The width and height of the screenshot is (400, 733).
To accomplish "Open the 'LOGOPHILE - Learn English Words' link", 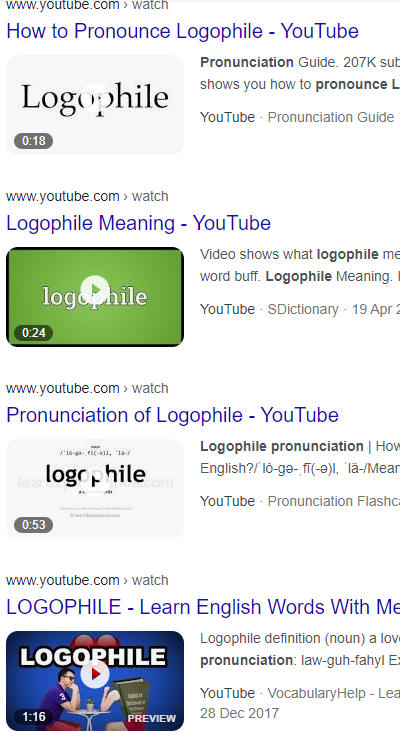I will point(203,607).
